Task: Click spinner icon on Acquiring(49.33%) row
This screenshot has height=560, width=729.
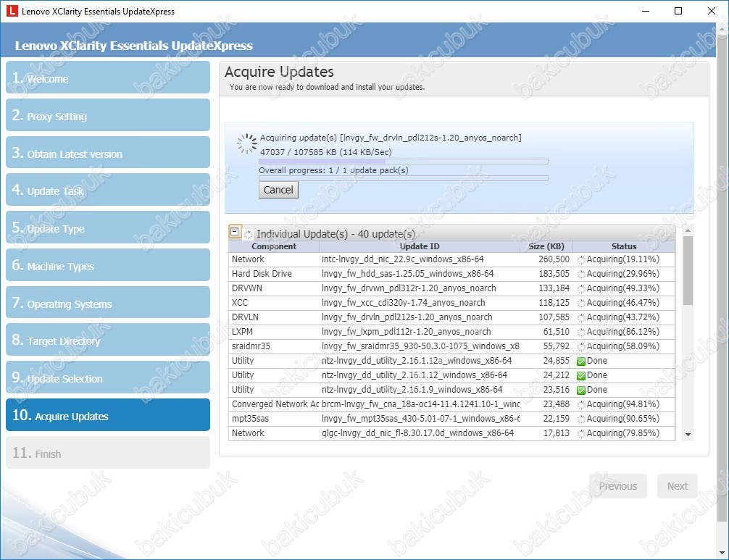Action: [581, 288]
